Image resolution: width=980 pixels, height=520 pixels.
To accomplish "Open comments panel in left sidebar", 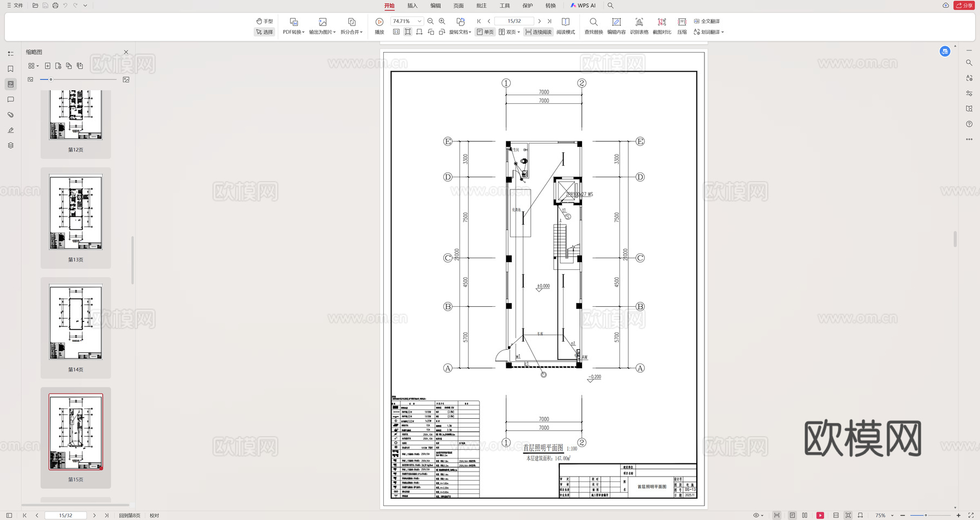I will [x=10, y=100].
